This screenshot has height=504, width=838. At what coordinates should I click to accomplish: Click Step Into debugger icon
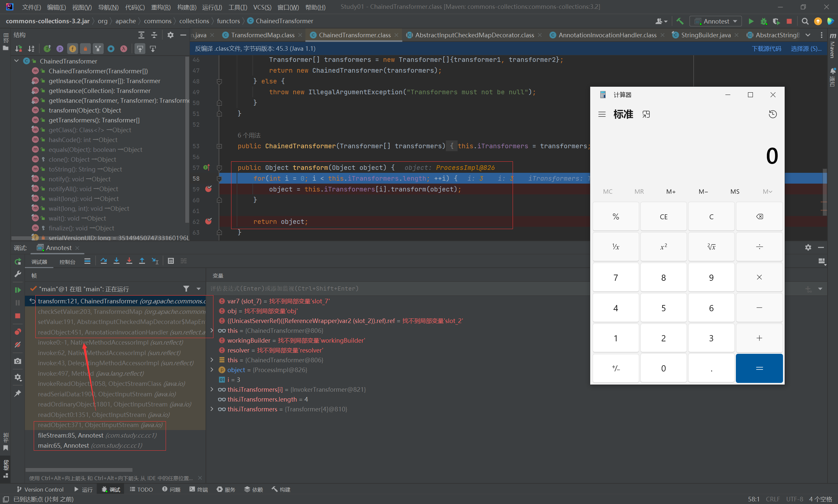[x=117, y=261]
